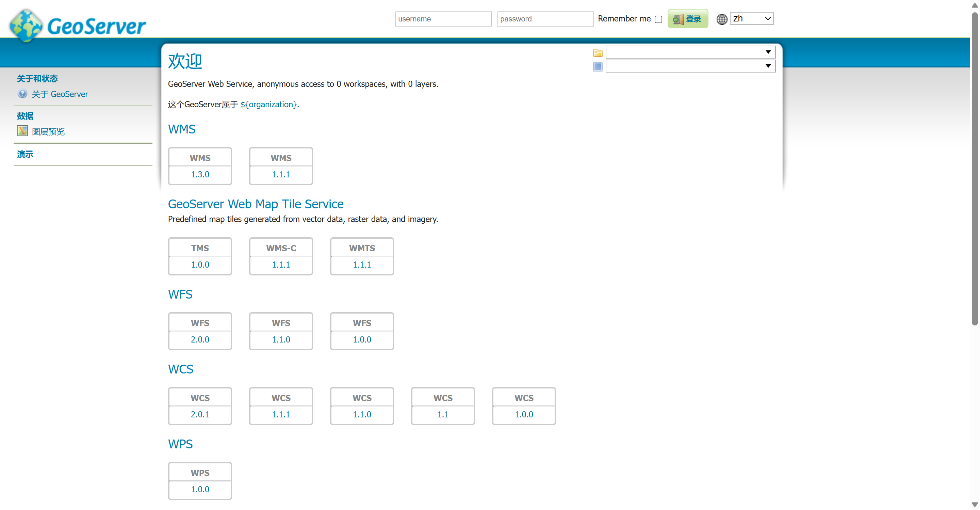Open the zh language dropdown
Screen dimensions: 980x510
751,18
